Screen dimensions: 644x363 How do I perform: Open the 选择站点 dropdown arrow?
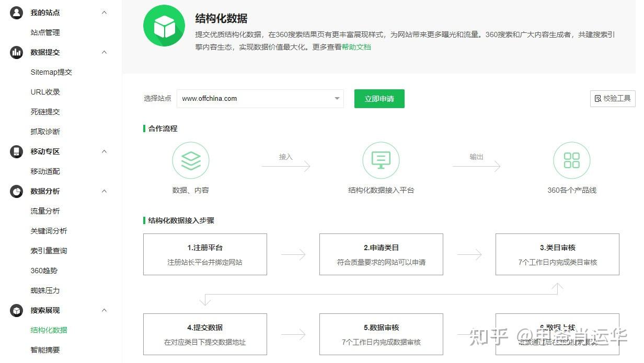337,98
